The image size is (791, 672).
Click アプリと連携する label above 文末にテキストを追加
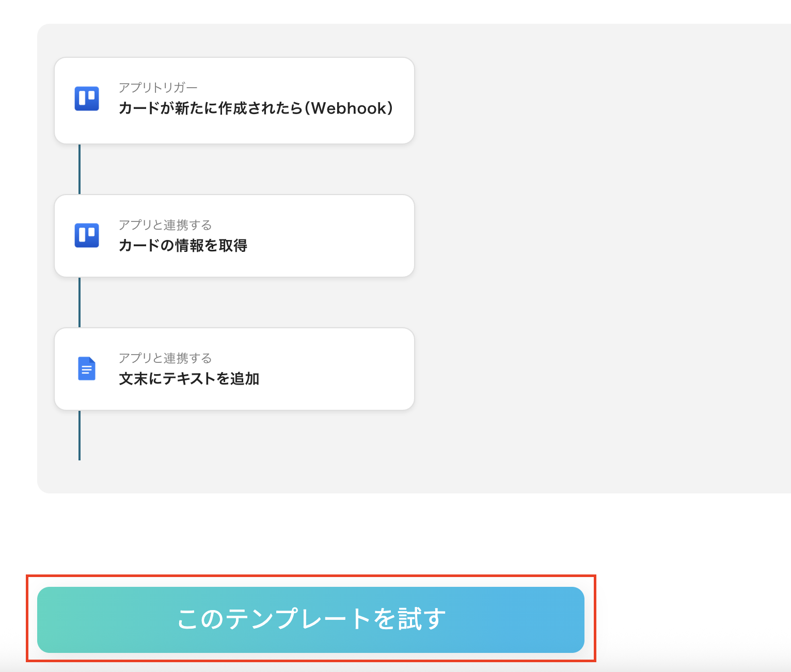(x=165, y=358)
